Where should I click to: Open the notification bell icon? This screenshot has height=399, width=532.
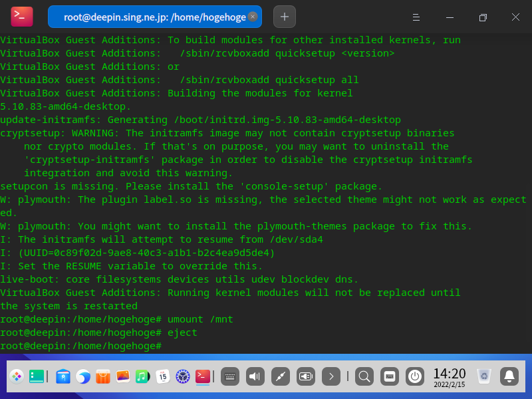509,376
